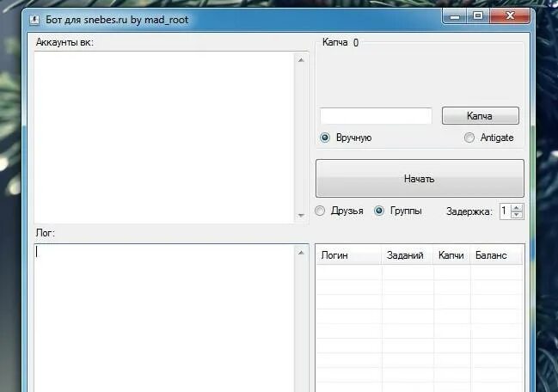Maximize the bot window
Viewport: 558px width, 392px height.
click(478, 16)
